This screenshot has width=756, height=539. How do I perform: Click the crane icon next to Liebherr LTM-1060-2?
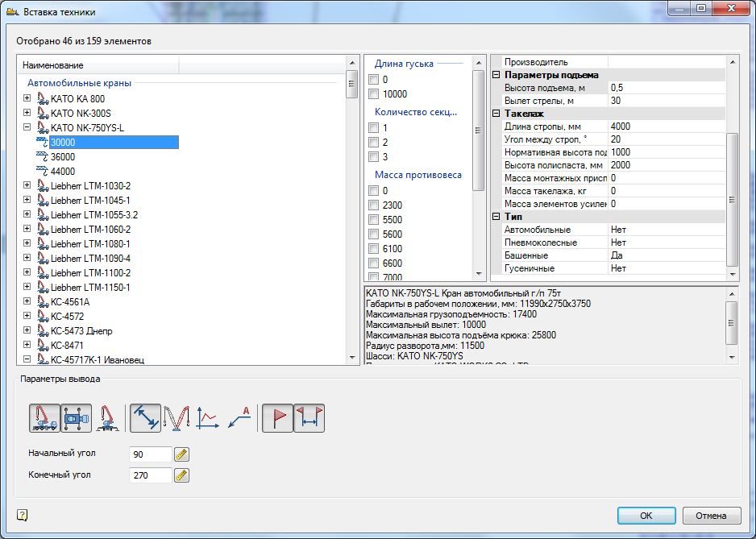click(x=43, y=230)
